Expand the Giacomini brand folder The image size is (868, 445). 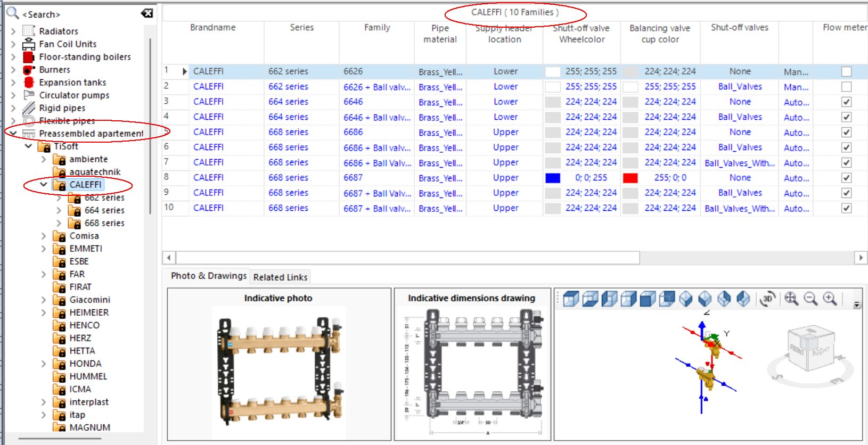tap(44, 300)
